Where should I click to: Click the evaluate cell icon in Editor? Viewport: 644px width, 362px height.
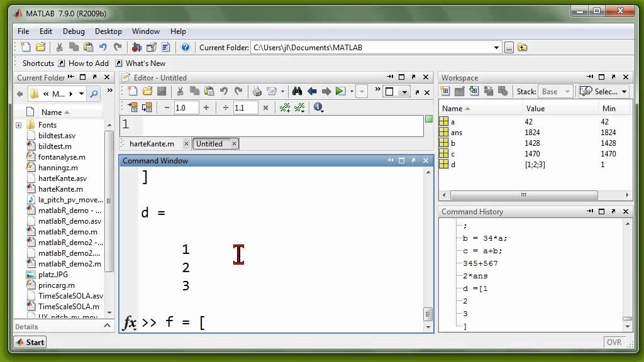(133, 107)
